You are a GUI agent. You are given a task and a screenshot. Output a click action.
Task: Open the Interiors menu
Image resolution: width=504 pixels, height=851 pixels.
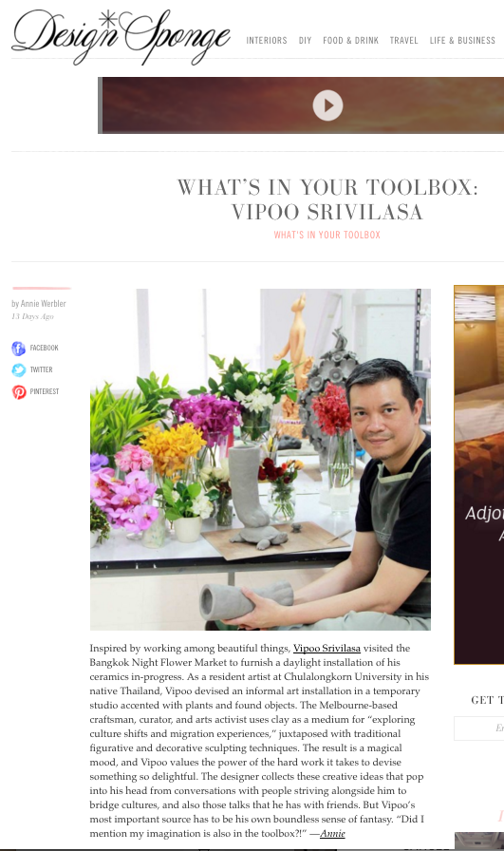coord(267,41)
